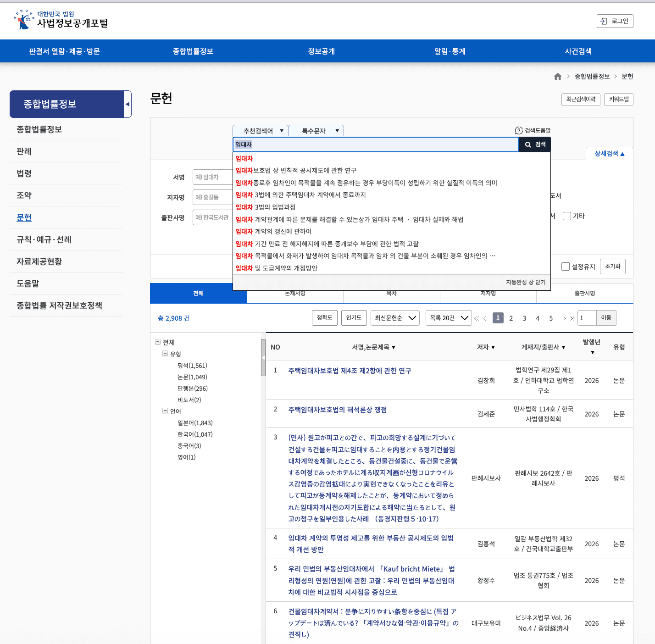The width and height of the screenshot is (655, 644).
Task: Click the 최근검색이력 button
Action: point(581,100)
